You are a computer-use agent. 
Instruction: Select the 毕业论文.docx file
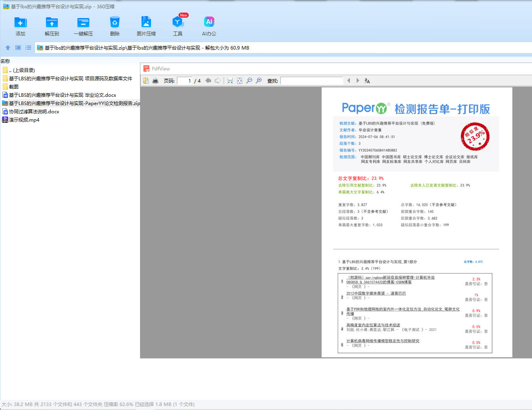pyautogui.click(x=59, y=95)
